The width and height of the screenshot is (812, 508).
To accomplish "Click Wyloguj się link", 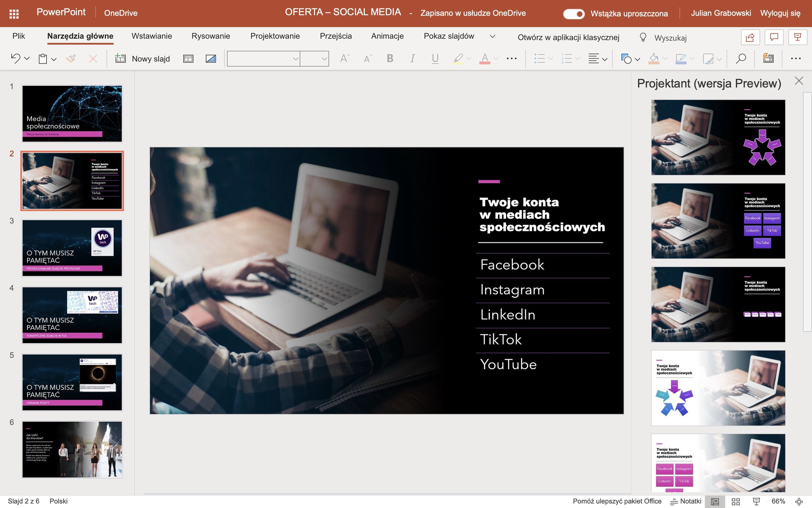I will (780, 13).
